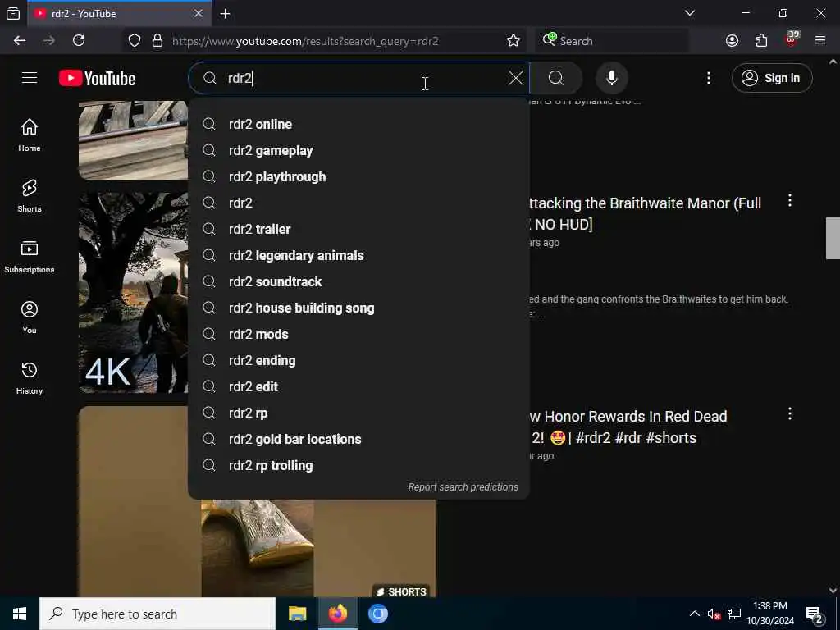The width and height of the screenshot is (840, 630).
Task: Open options menu for Honor Rewards short
Action: tap(790, 413)
